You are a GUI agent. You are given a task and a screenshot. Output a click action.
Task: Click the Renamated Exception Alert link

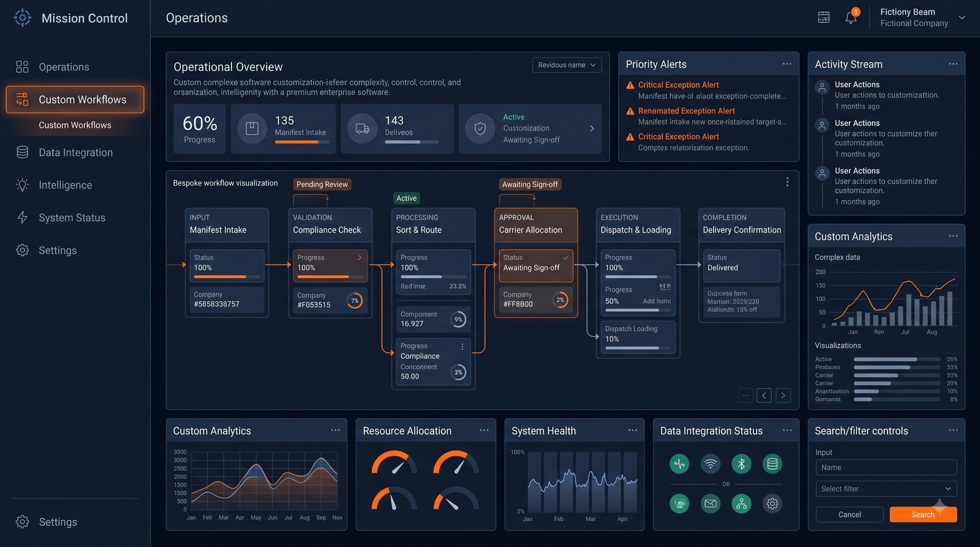(x=686, y=111)
